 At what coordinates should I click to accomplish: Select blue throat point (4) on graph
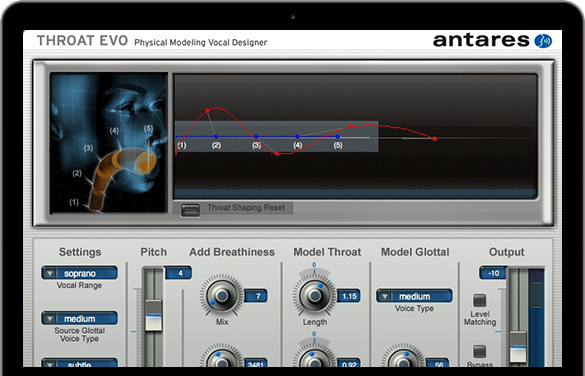click(x=297, y=137)
